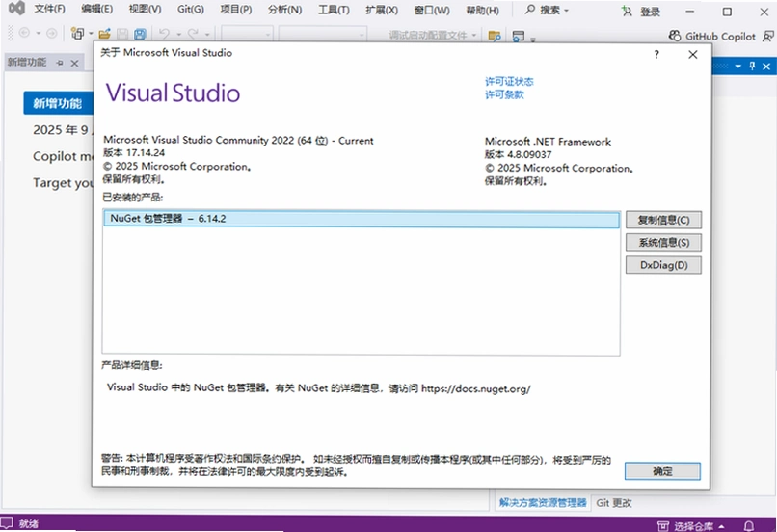Expand the navigate backward history dropdown
The height and width of the screenshot is (532, 777).
coord(38,33)
